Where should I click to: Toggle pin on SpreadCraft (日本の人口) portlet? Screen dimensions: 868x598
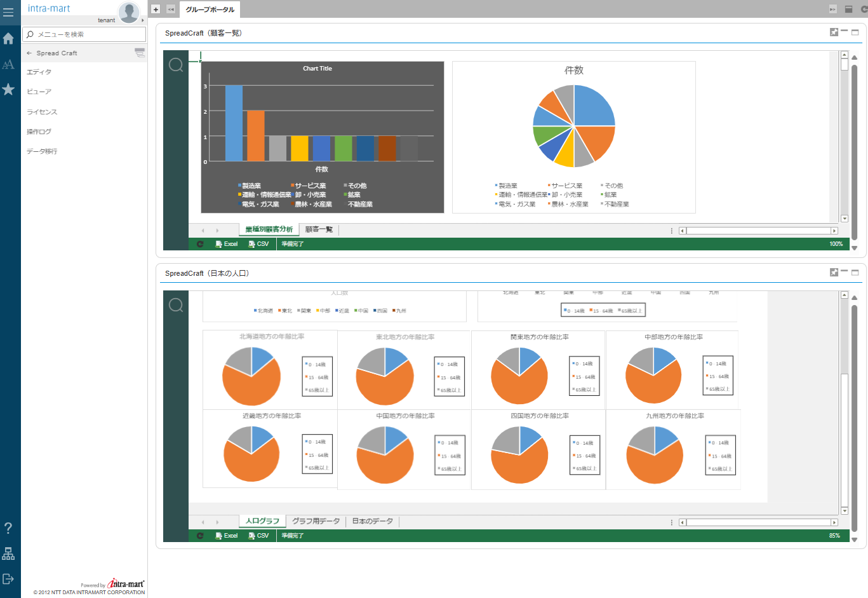coord(834,273)
